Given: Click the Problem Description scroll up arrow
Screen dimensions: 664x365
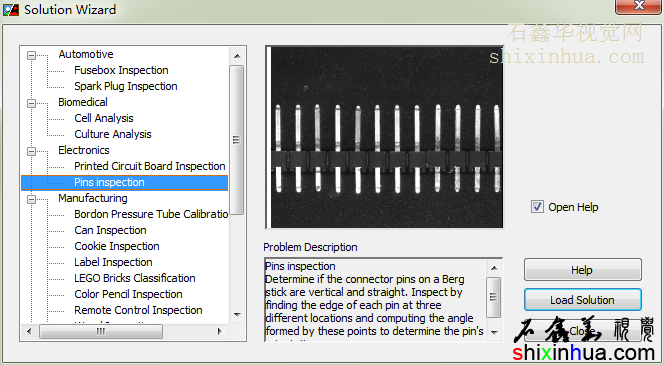Looking at the screenshot, I should click(x=494, y=268).
